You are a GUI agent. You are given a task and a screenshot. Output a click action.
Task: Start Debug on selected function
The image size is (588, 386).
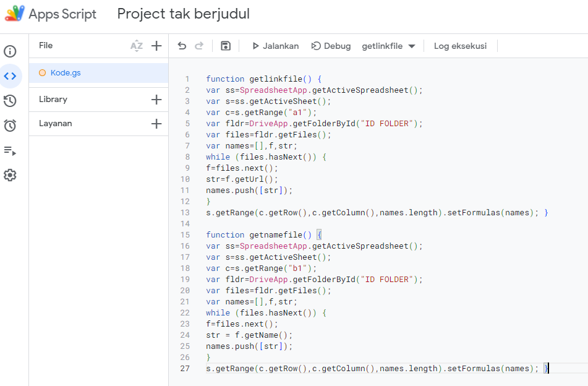[331, 46]
